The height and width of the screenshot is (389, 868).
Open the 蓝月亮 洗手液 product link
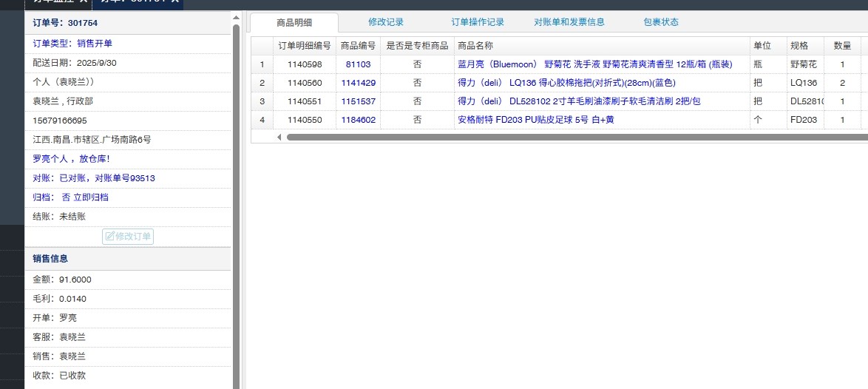click(x=594, y=64)
